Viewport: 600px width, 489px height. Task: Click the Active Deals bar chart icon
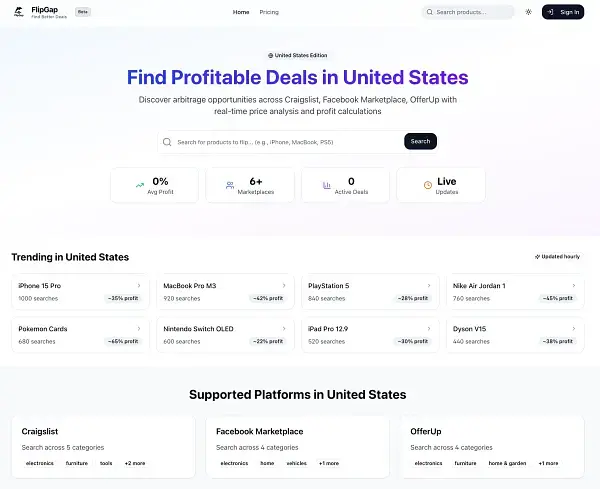pyautogui.click(x=326, y=185)
